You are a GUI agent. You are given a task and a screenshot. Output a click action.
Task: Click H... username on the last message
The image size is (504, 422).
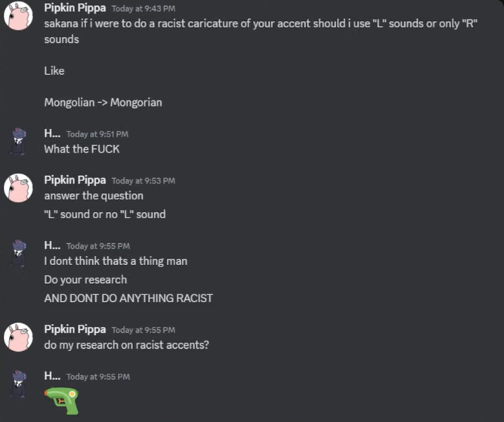click(52, 376)
